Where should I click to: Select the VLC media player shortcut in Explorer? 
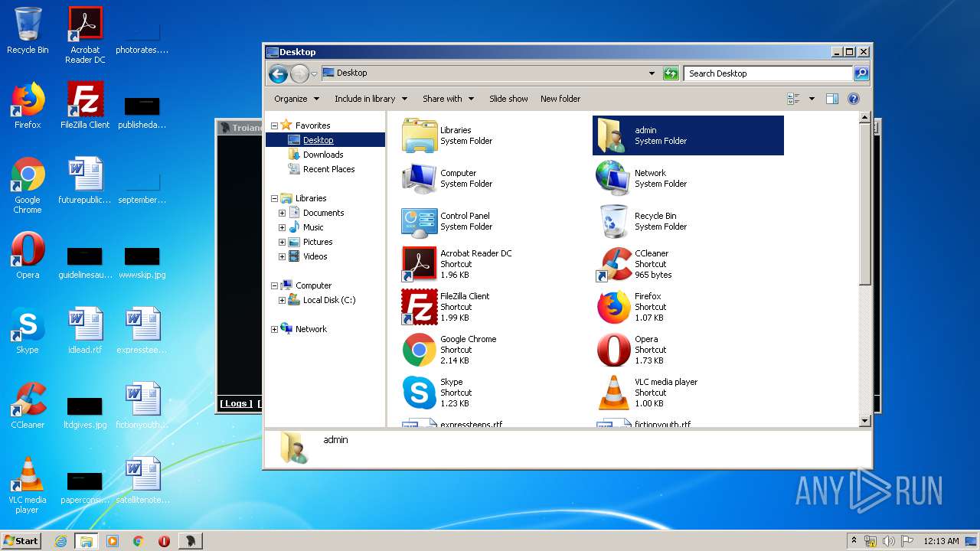click(613, 393)
